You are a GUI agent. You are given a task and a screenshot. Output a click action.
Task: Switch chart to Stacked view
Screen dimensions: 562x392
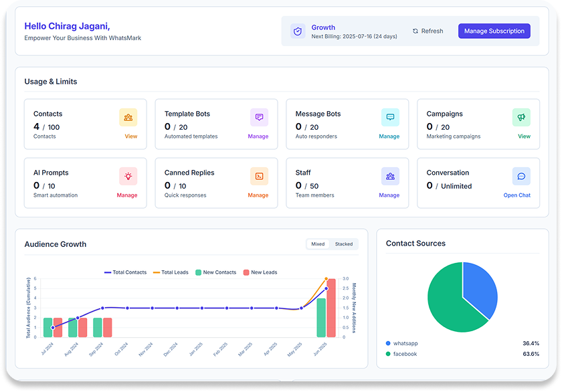point(344,244)
